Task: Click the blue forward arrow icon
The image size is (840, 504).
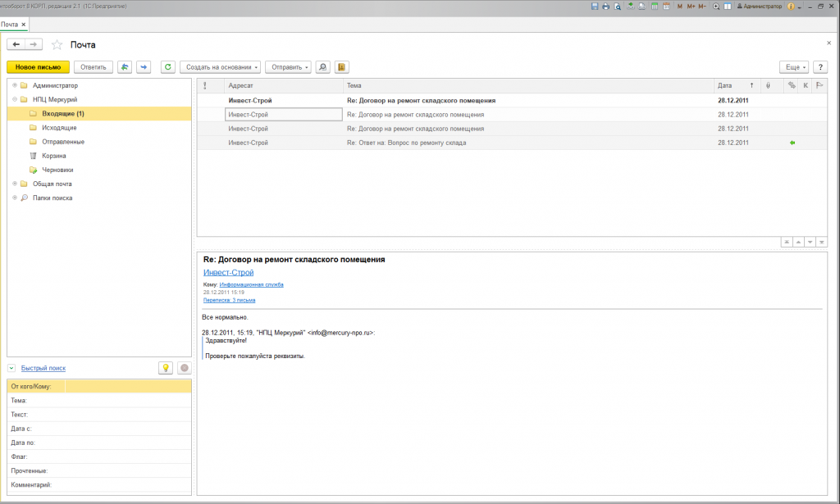Action: click(144, 67)
